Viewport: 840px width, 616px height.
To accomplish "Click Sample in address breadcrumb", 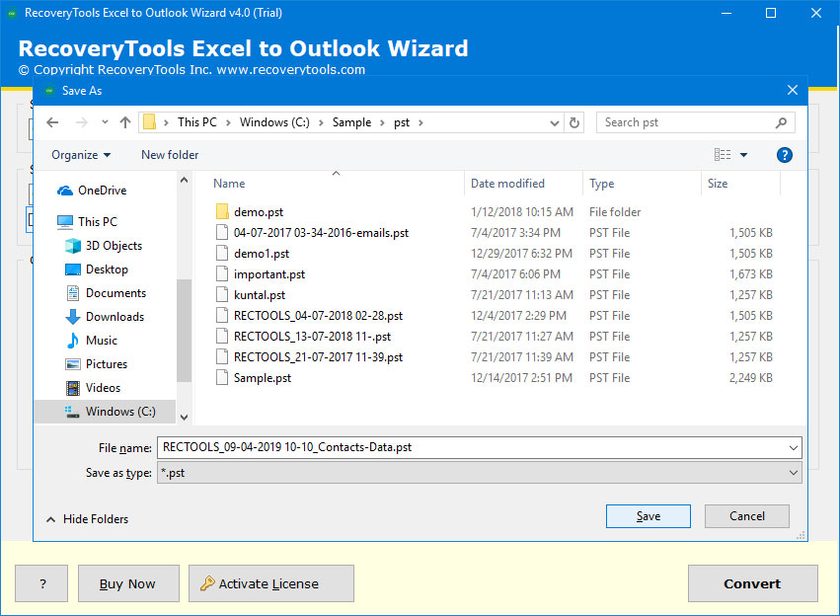I will [351, 122].
